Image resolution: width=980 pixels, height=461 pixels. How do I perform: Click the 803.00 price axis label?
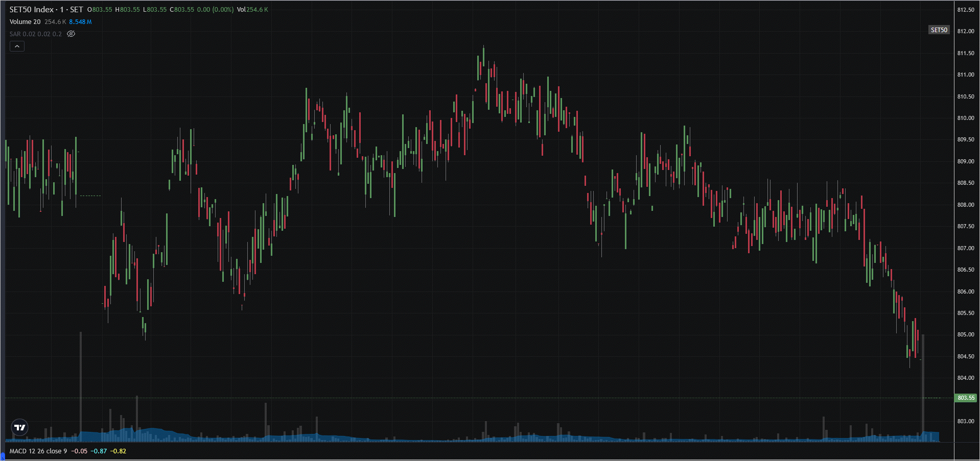coord(965,421)
